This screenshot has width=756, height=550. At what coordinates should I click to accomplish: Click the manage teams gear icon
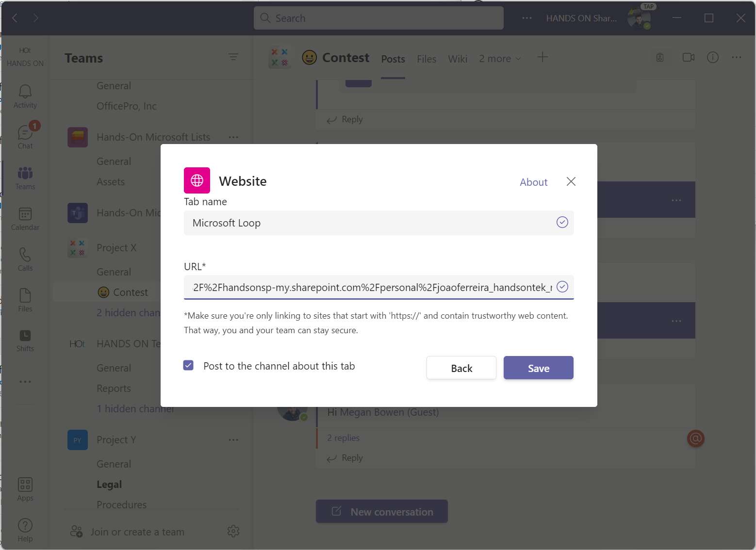233,531
